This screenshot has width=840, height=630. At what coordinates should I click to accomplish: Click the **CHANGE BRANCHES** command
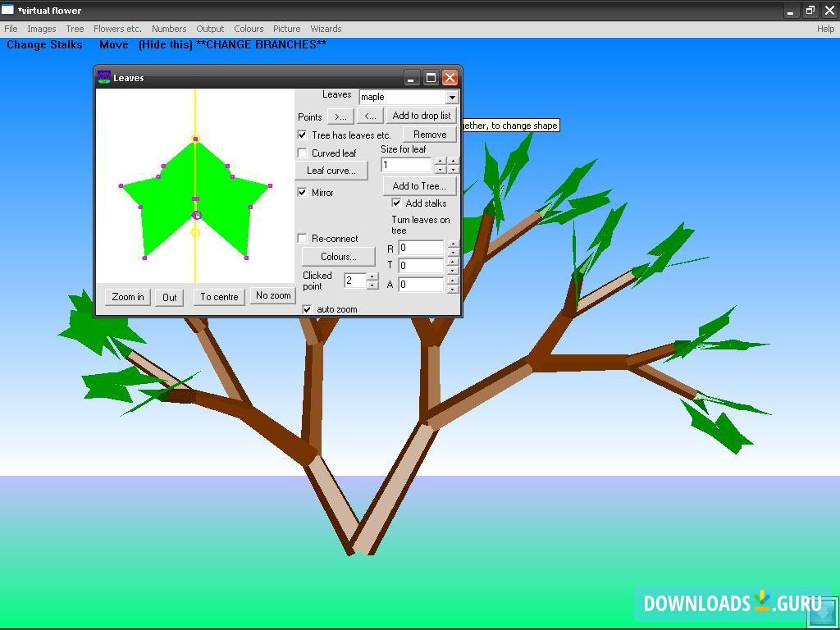[x=261, y=45]
